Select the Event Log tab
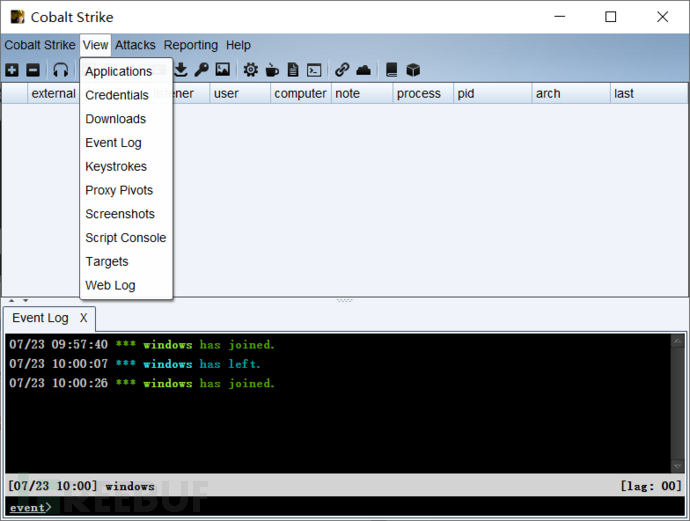 [x=40, y=318]
